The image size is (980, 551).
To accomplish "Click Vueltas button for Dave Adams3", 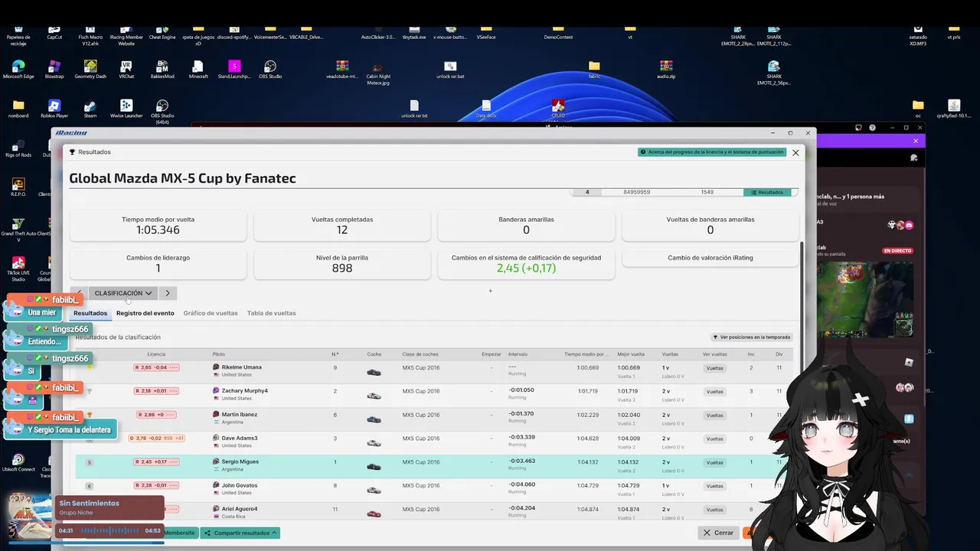I will pos(714,439).
